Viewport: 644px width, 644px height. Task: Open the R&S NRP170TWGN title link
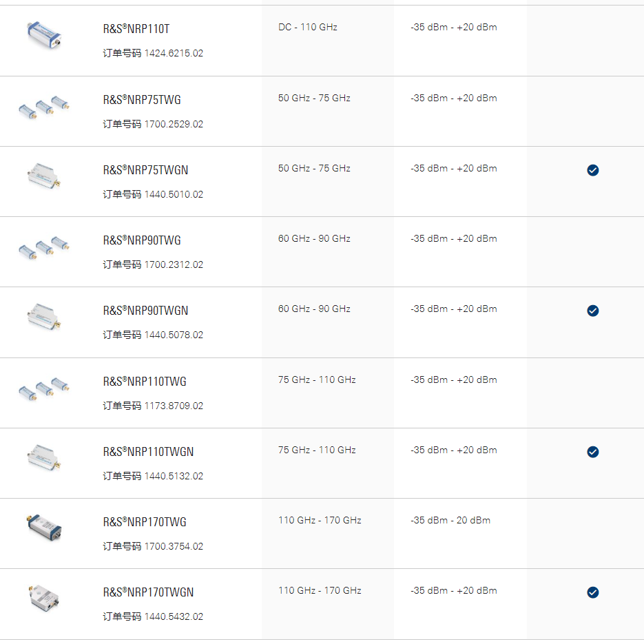point(148,592)
